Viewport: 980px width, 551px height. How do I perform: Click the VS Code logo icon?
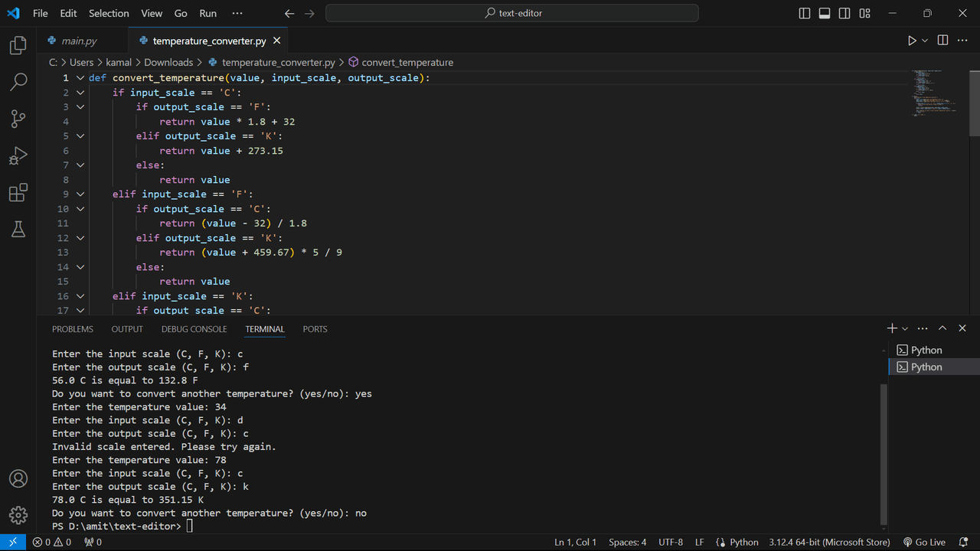click(13, 13)
